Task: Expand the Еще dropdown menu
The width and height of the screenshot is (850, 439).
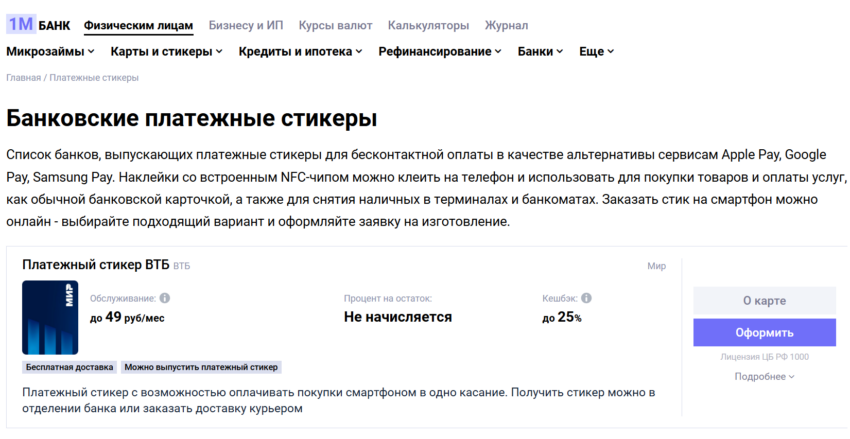Action: [596, 51]
